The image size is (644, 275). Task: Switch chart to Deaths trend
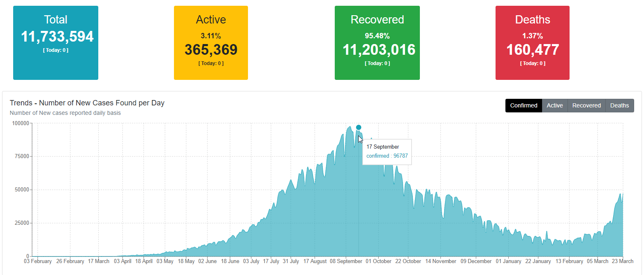(619, 105)
